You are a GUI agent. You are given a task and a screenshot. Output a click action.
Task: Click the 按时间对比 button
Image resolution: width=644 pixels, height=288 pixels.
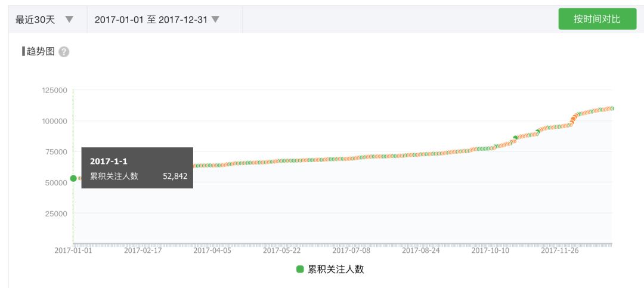pyautogui.click(x=597, y=19)
